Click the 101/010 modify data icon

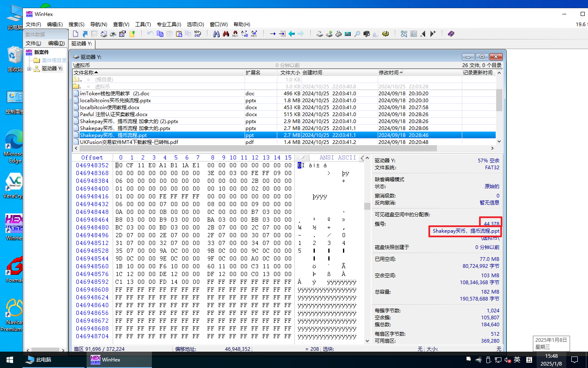pyautogui.click(x=198, y=34)
